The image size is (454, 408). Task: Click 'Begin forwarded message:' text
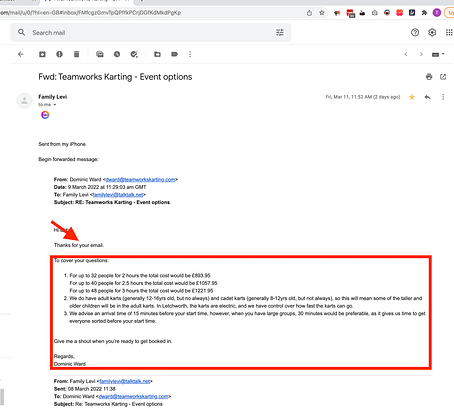(68, 159)
